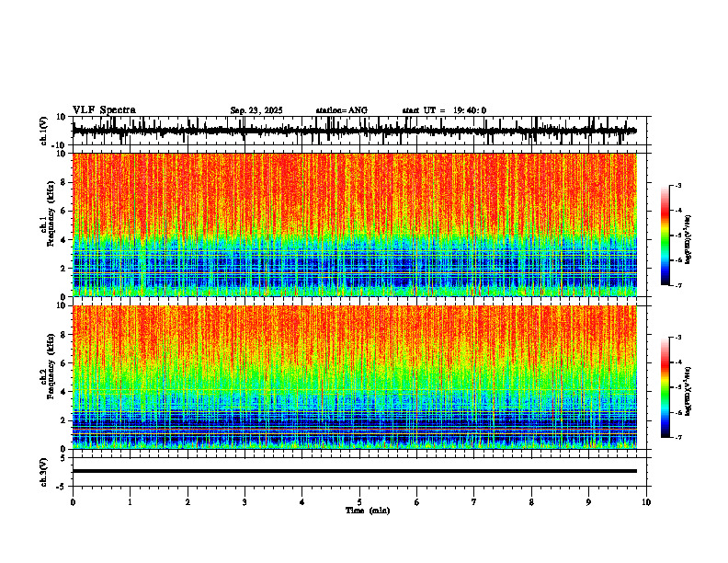Click the ch.2 spectrogram color scale bar

[x=665, y=387]
